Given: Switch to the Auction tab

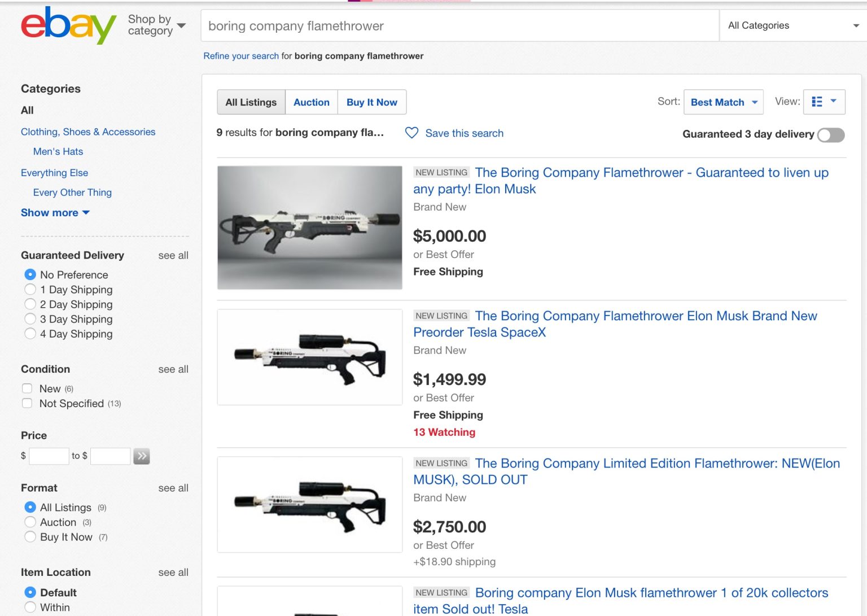Looking at the screenshot, I should 311,102.
